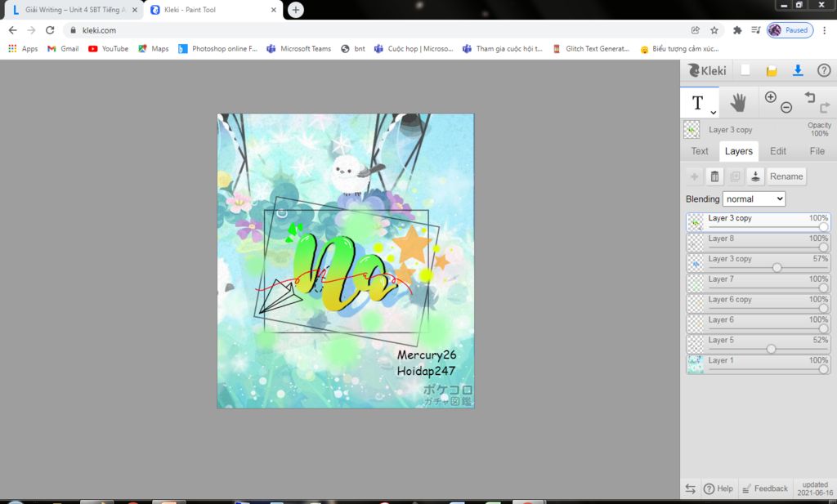Save the image with the blue download icon
Viewport: 837px width, 504px height.
tap(798, 70)
